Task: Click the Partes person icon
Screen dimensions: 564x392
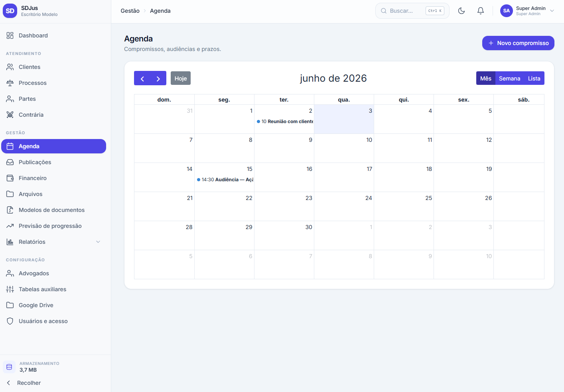Action: click(x=10, y=99)
